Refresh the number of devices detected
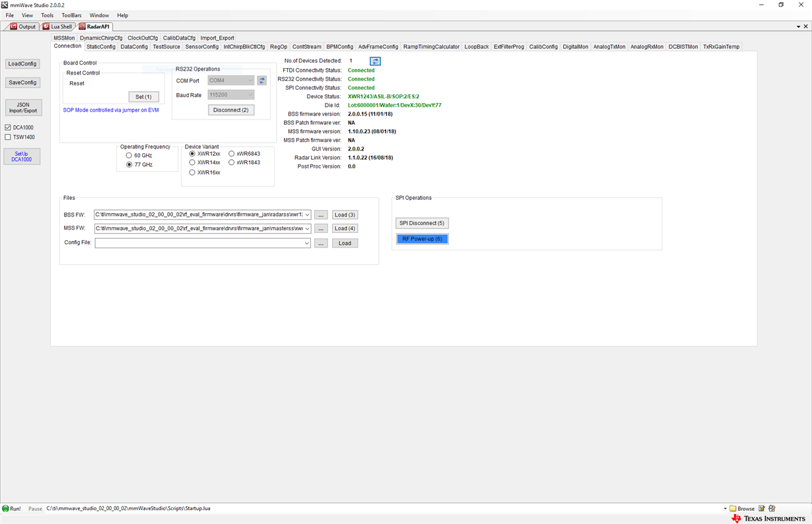Viewport: 812px width, 524px height. click(375, 61)
